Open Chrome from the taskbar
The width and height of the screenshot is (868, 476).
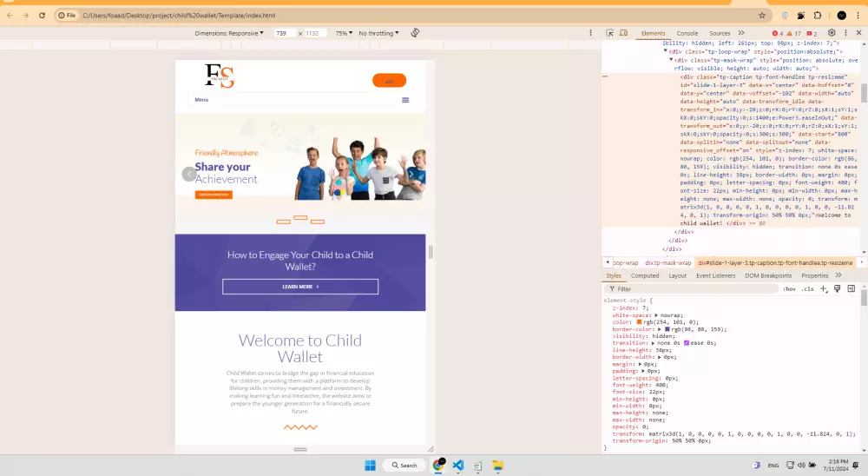pos(438,466)
